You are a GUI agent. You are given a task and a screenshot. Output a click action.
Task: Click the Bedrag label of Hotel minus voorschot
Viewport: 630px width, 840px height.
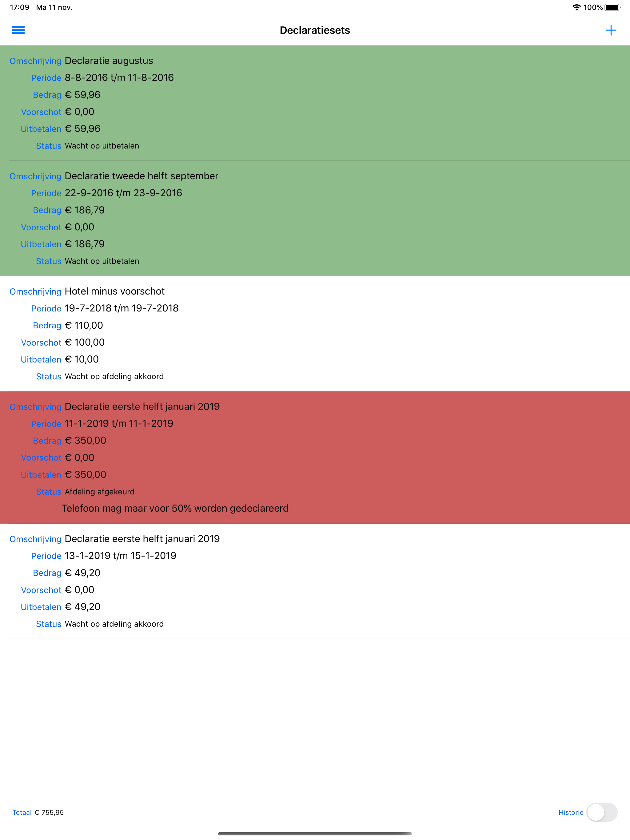pyautogui.click(x=47, y=325)
